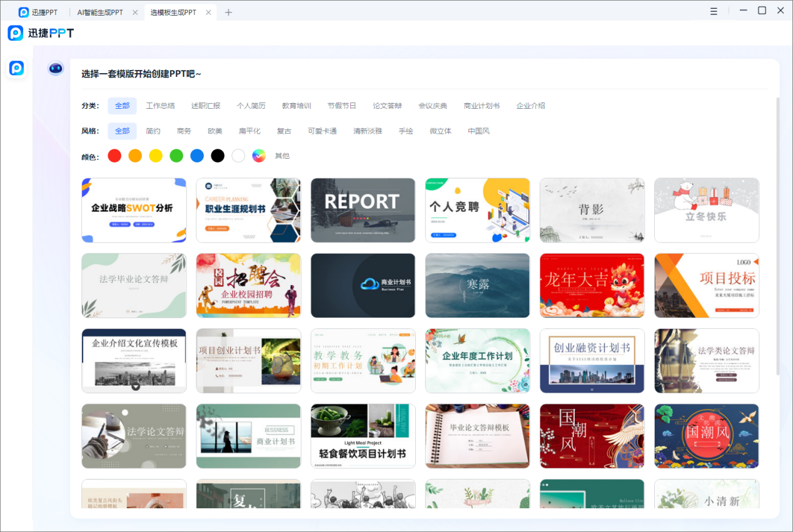Open the 寒露 template

point(477,286)
